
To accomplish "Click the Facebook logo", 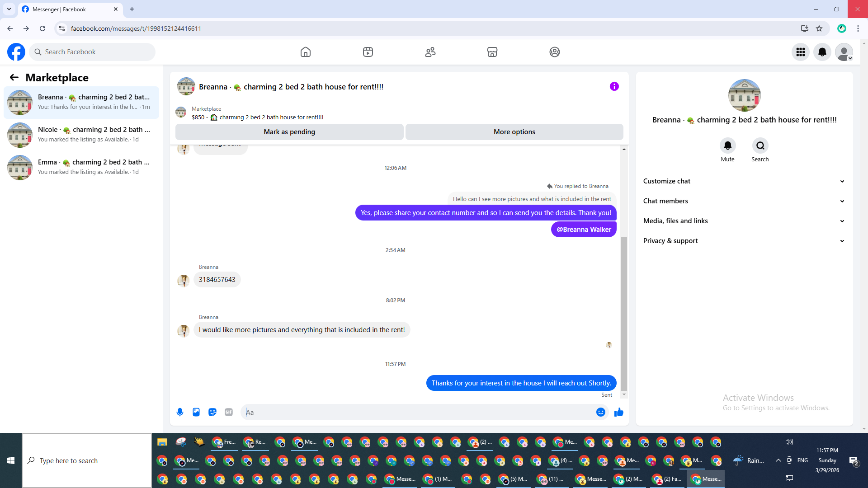I will (16, 52).
